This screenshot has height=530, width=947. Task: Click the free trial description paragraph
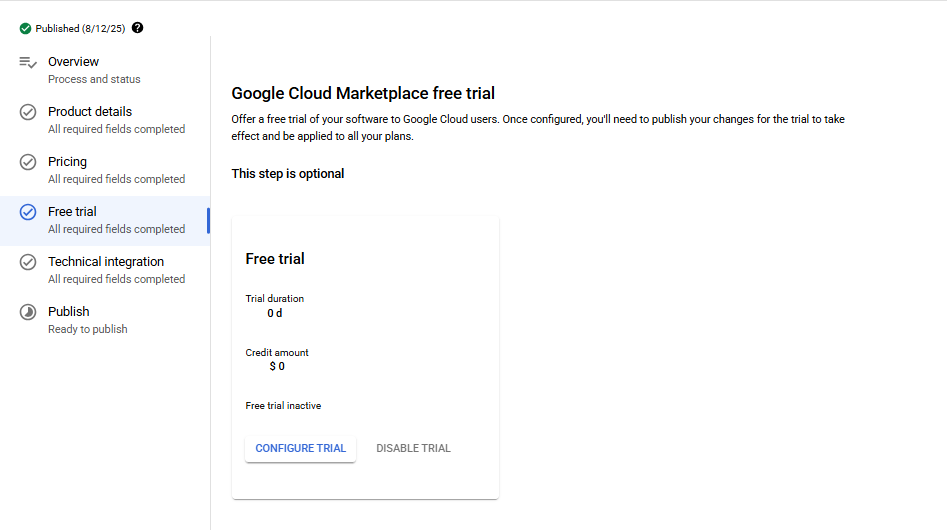click(538, 128)
